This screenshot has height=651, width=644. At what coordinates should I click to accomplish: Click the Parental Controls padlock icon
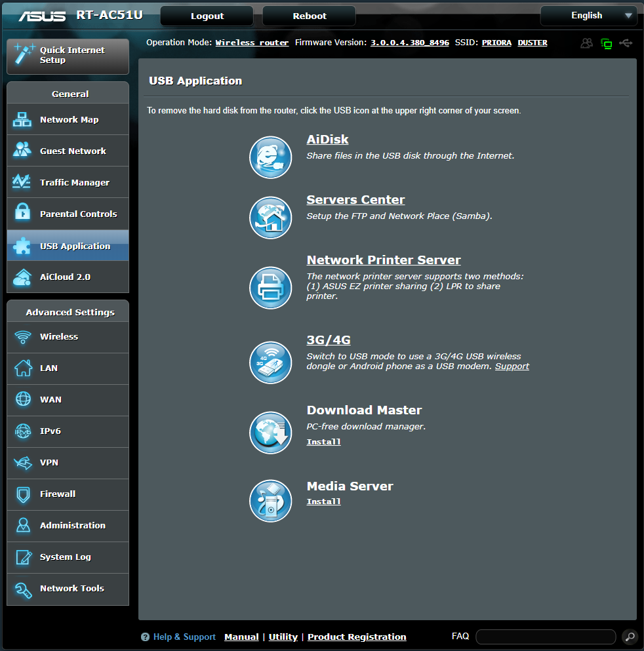coord(22,212)
